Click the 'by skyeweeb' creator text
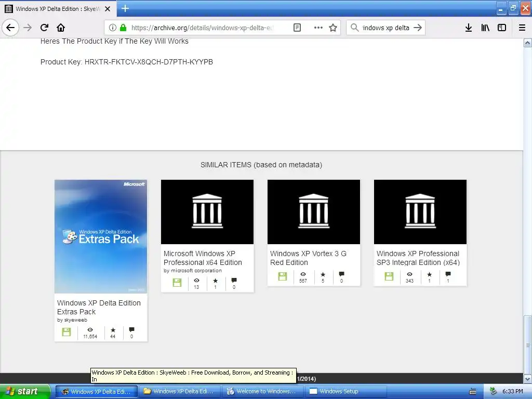 click(x=72, y=320)
